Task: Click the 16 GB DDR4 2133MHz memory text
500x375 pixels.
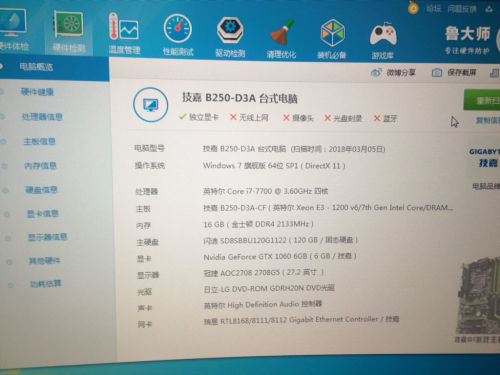Action: click(x=258, y=224)
